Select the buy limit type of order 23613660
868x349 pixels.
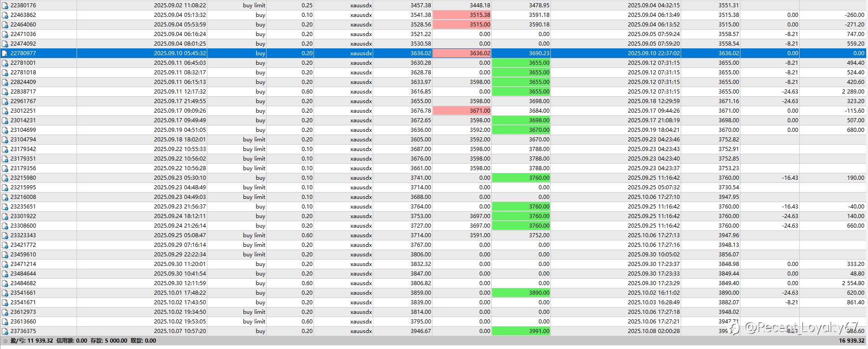pos(254,322)
